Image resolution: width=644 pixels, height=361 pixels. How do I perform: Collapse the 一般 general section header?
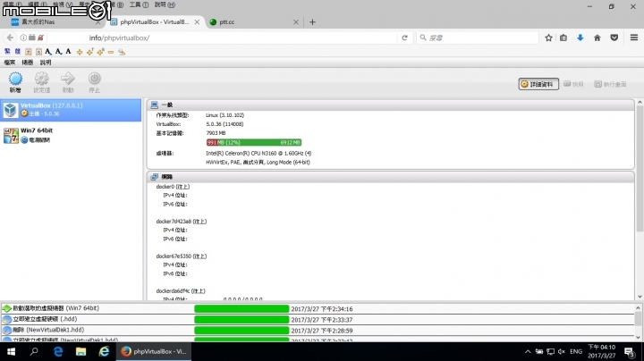(x=390, y=105)
